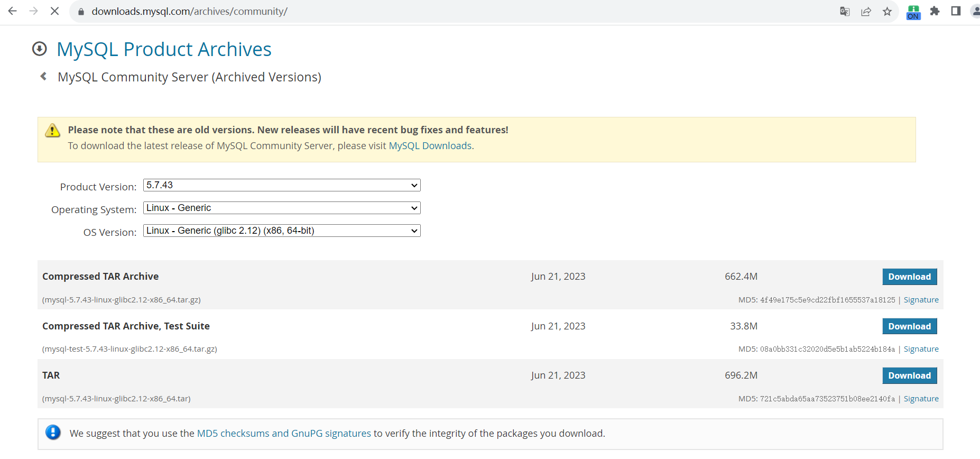This screenshot has height=459, width=980.
Task: Click the OS Version label
Action: 110,233
